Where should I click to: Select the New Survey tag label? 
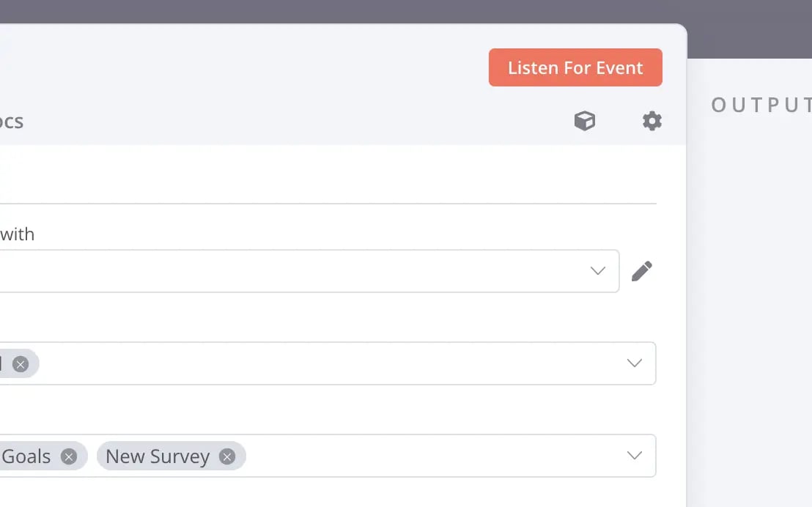158,456
